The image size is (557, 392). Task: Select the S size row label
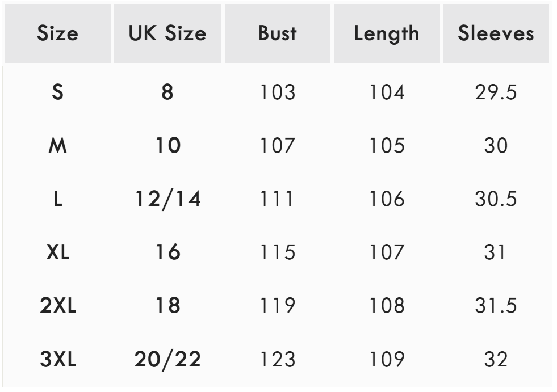pyautogui.click(x=57, y=92)
